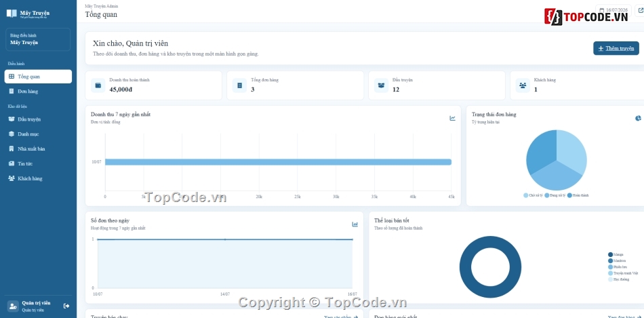
Task: Toggle the Truyện tranh Việt legend entry
Action: (623, 273)
